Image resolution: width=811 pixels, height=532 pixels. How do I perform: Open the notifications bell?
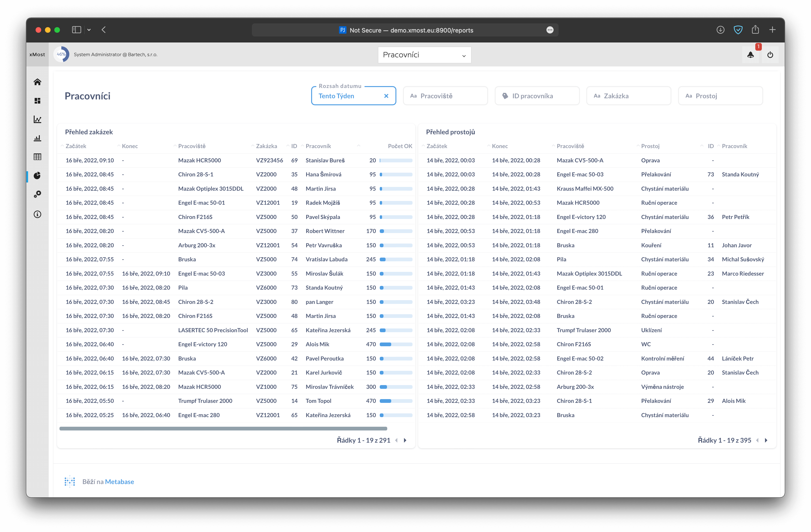(750, 55)
